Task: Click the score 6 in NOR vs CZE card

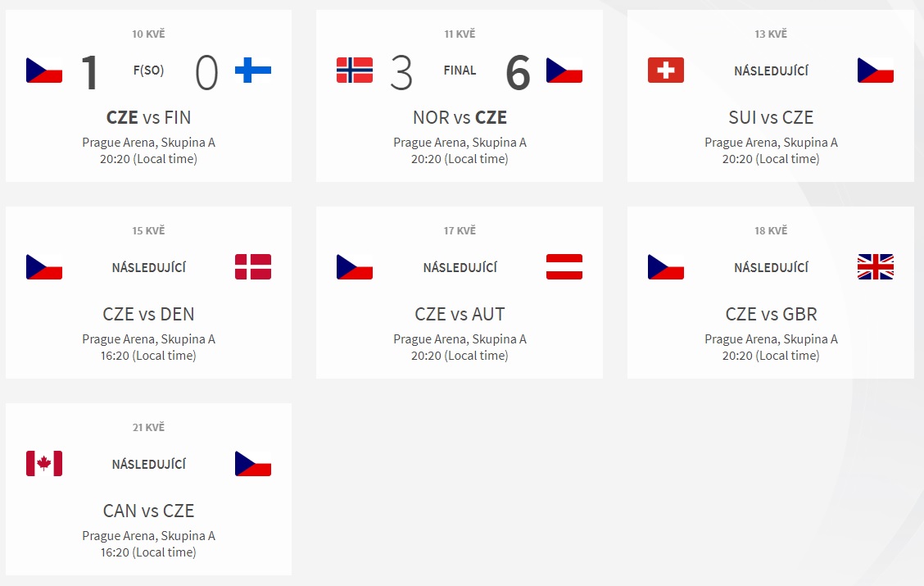Action: click(x=518, y=72)
